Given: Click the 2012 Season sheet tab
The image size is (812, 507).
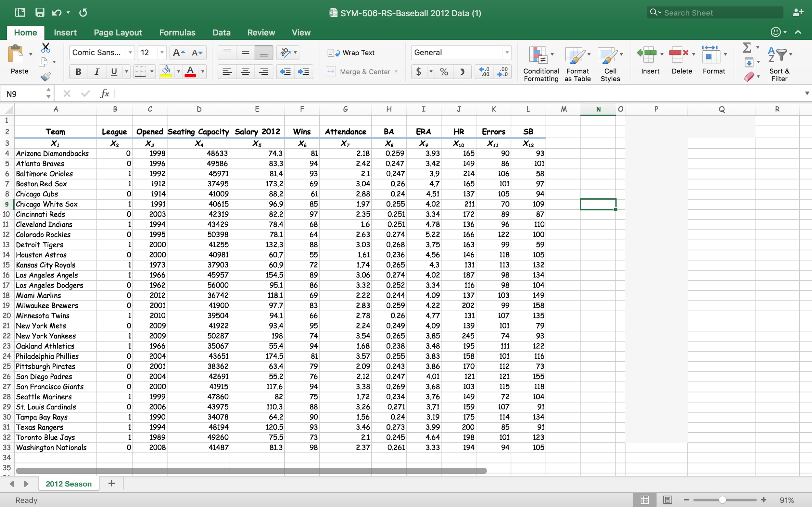Looking at the screenshot, I should tap(69, 484).
